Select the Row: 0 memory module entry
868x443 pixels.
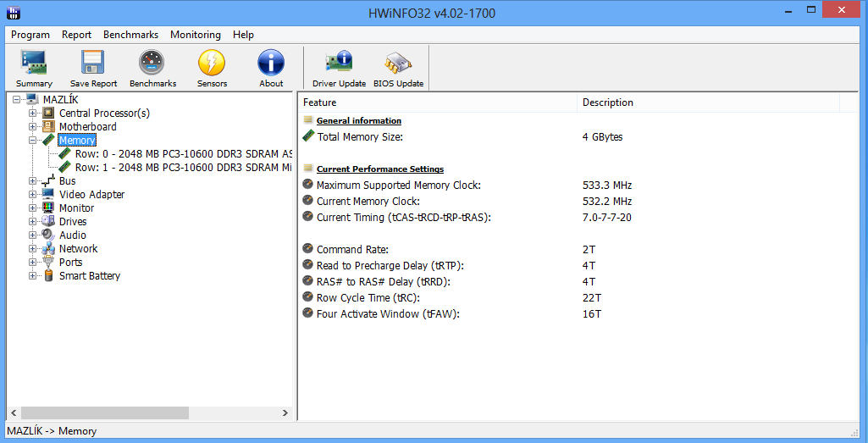click(x=184, y=154)
